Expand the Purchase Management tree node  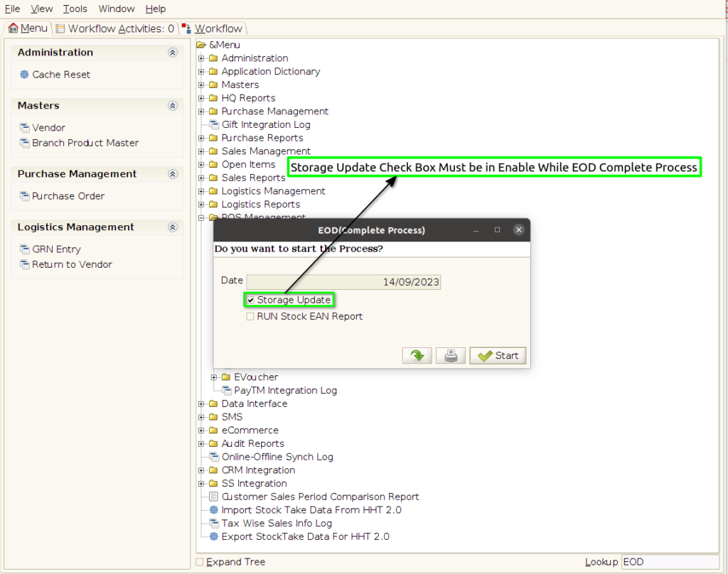(x=201, y=112)
